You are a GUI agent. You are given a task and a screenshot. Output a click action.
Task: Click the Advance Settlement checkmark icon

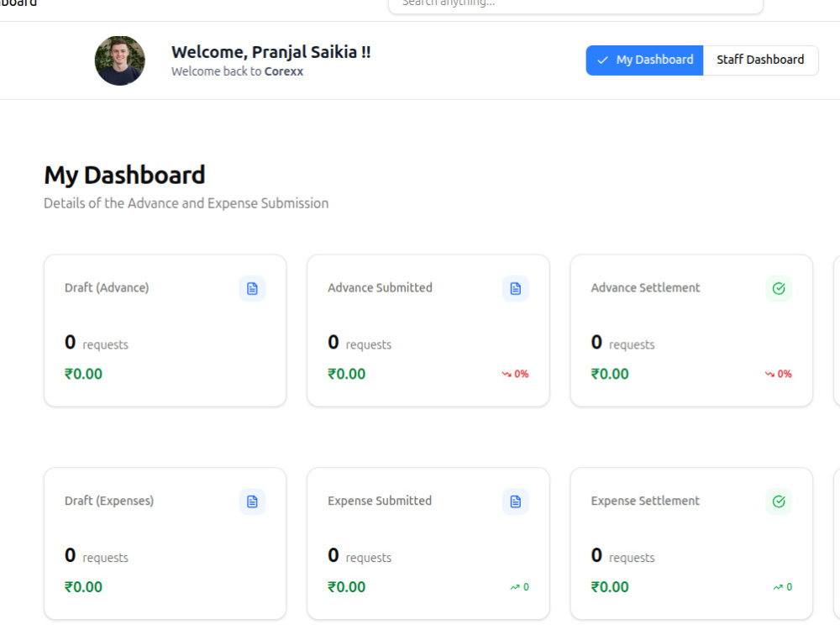click(779, 289)
